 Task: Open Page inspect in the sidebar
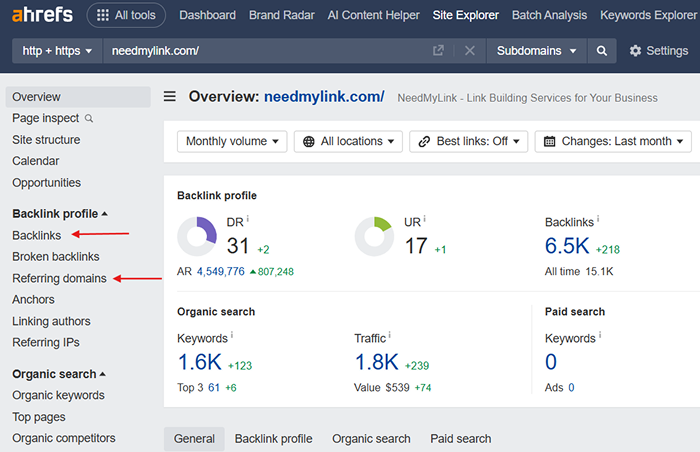tap(52, 118)
